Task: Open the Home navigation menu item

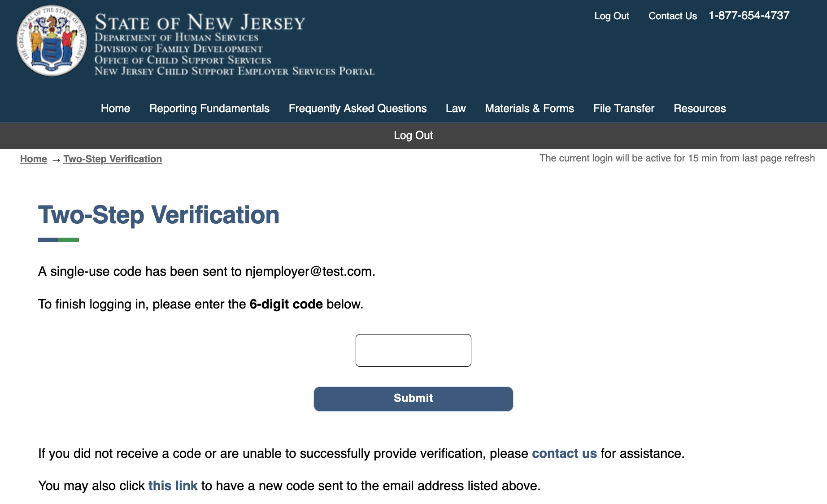Action: click(x=115, y=109)
